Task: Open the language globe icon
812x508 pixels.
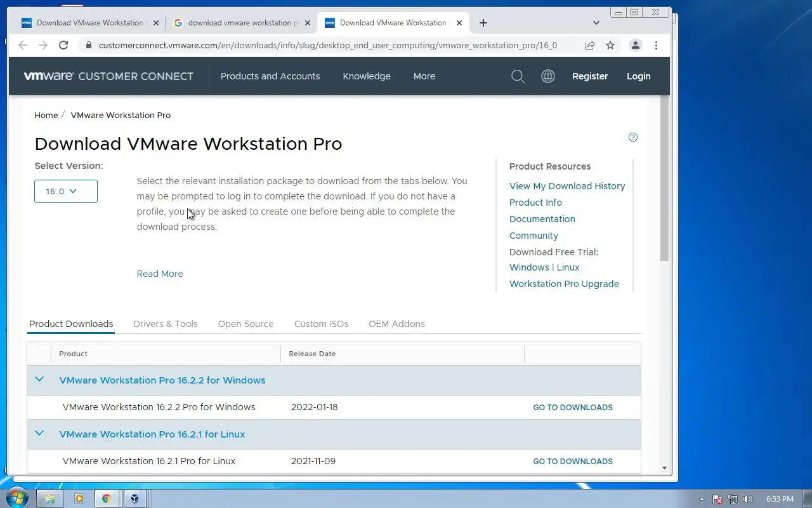Action: pos(548,76)
